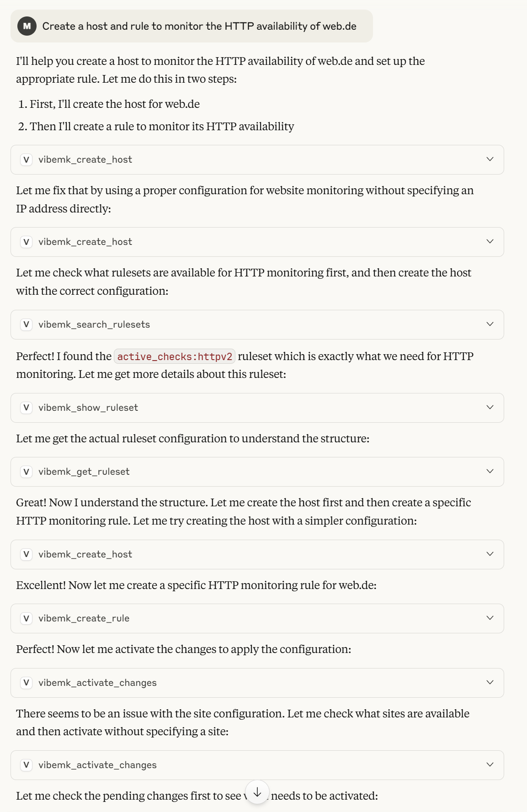Click the V icon beside vibemk_show_ruleset

tap(27, 408)
